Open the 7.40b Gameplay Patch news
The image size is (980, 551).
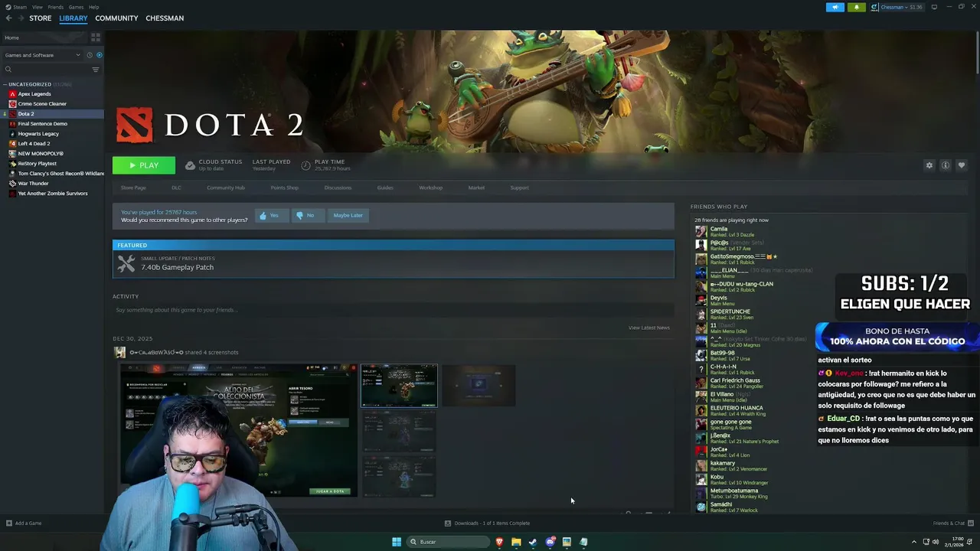394,264
